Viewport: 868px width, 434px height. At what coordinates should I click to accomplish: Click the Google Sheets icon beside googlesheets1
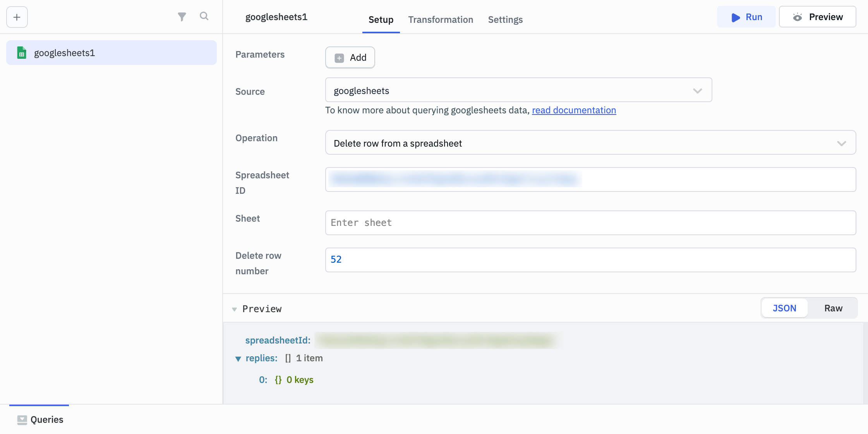[x=22, y=53]
